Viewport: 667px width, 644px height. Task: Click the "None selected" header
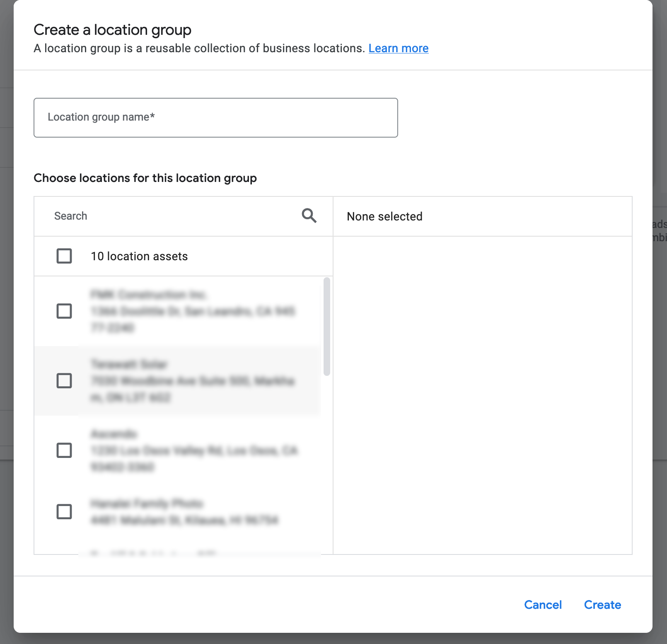pos(384,217)
